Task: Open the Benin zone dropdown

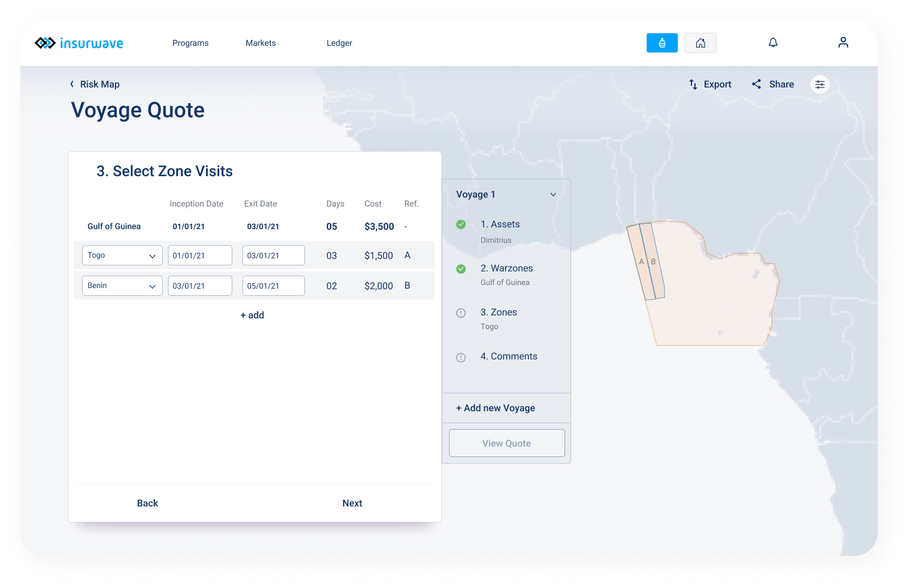Action: (122, 286)
